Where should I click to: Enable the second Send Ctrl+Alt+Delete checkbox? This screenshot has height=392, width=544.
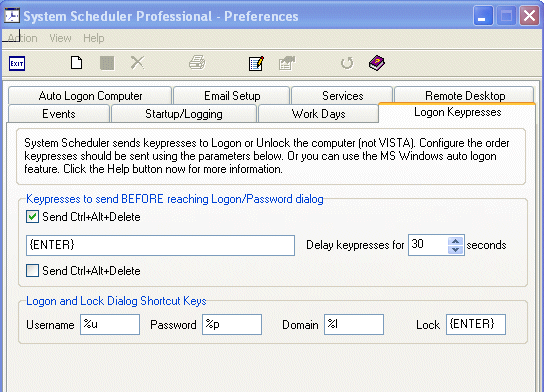(32, 271)
